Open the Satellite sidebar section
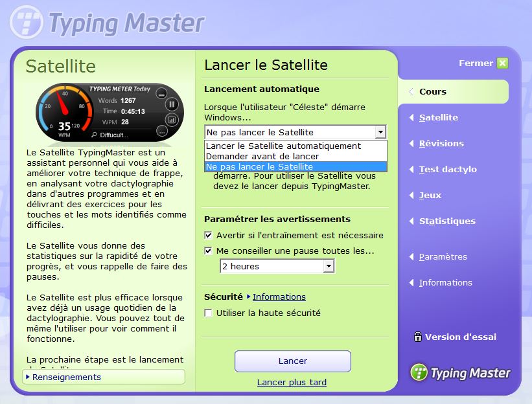532x404 pixels. [x=438, y=118]
